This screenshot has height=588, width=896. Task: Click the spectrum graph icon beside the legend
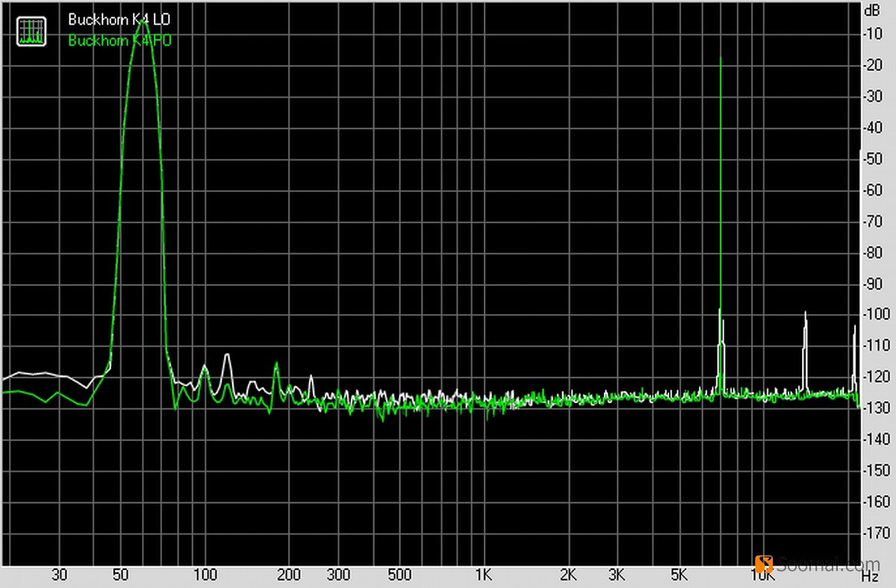click(31, 31)
